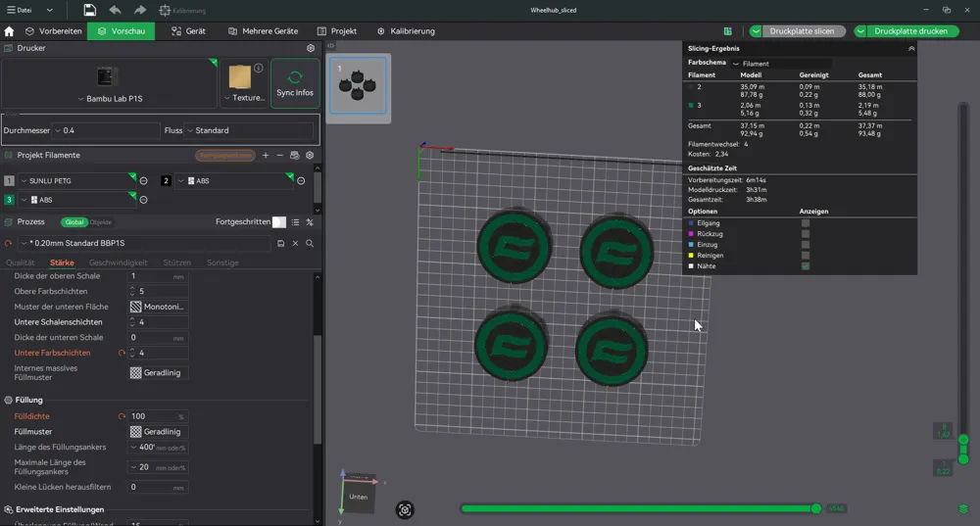Click Fülldichte input field
Viewport: 980px width, 526px height.
158,416
